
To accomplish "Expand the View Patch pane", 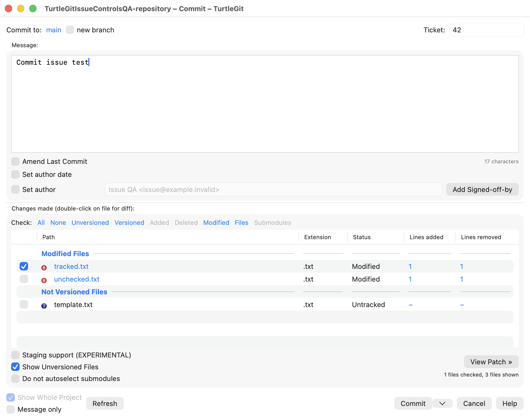I will [x=491, y=362].
